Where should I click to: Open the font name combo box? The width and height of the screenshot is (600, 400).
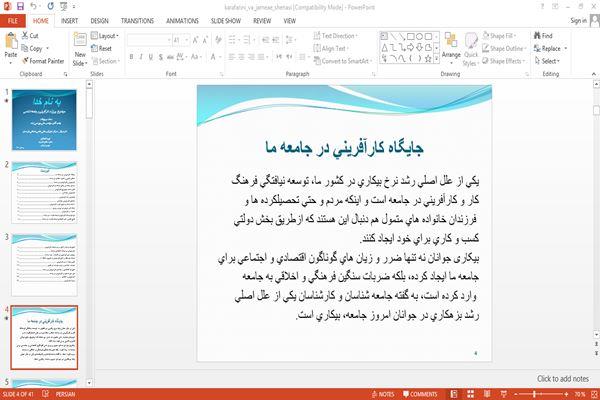[149, 40]
